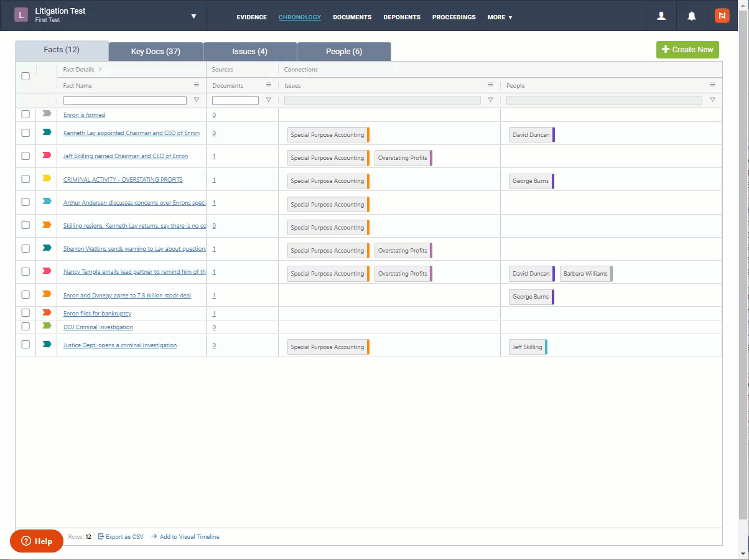749x560 pixels.
Task: Switch to the Issues (4) tab
Action: coord(249,52)
